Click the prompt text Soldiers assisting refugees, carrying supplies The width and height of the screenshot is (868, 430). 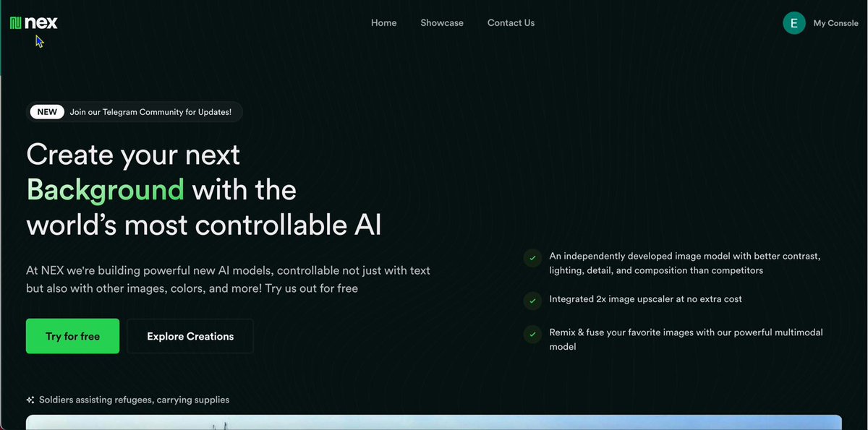coord(135,400)
